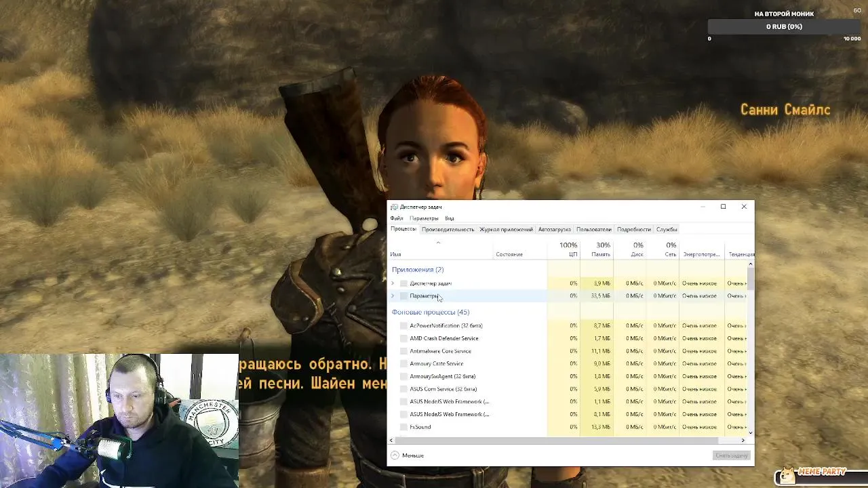
Task: Click the vertical scrollbar up arrow
Action: [750, 264]
